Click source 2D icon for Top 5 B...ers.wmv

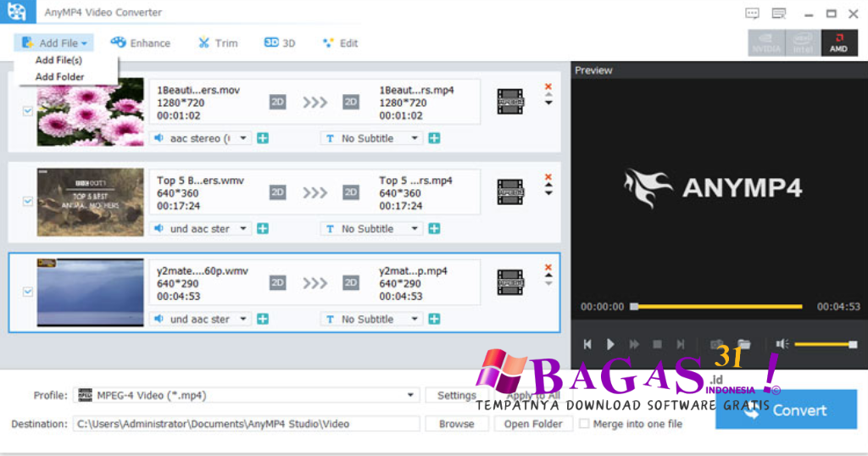click(x=277, y=192)
